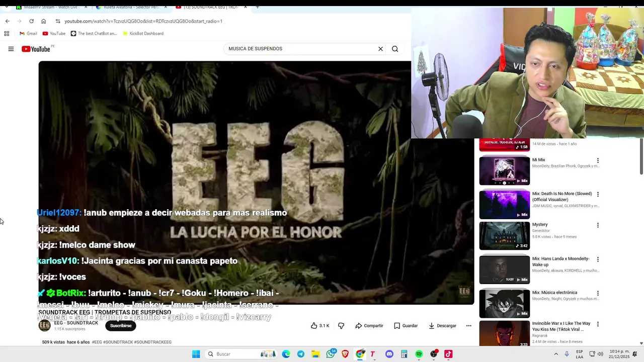Screen dimensions: 644x362
Task: Go back with the browser back arrow
Action: 7,21
